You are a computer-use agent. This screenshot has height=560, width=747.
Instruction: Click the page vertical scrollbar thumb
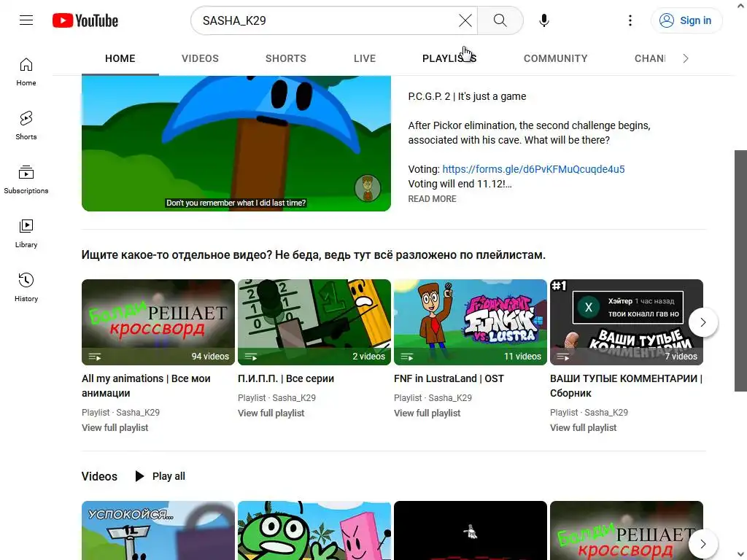(x=741, y=271)
